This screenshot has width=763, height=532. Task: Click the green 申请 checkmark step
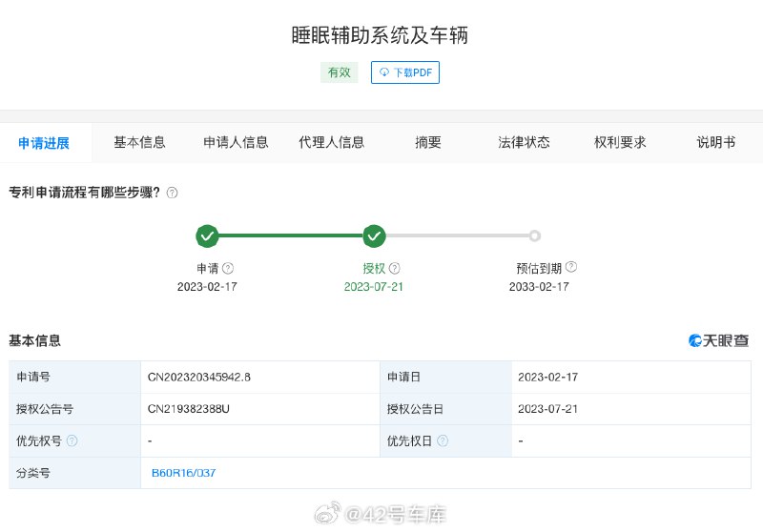click(207, 235)
